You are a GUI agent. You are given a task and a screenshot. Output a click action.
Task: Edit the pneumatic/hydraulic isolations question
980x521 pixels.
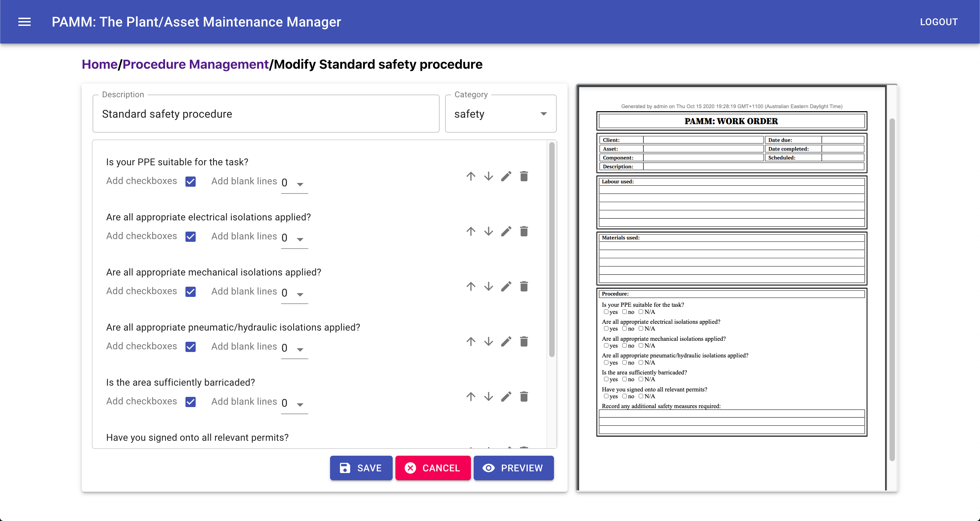506,341
